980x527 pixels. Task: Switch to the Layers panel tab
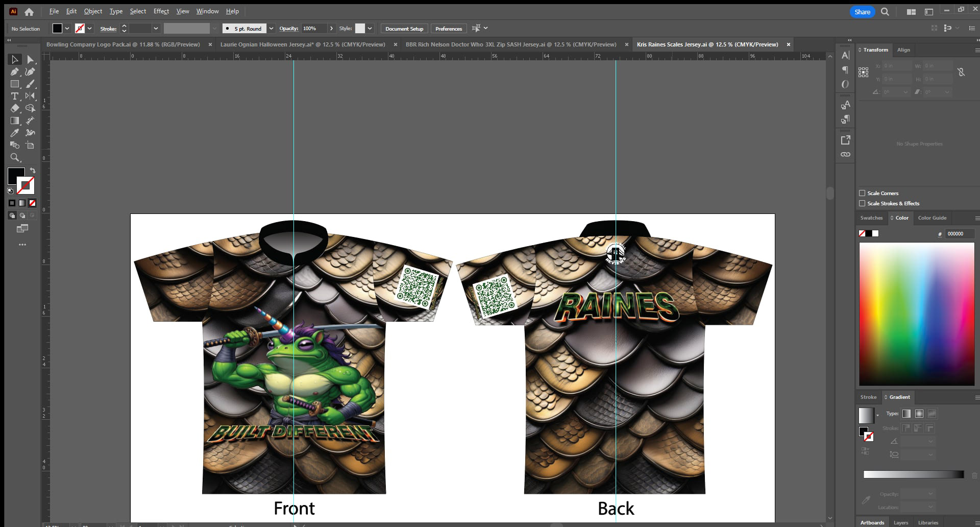coord(901,522)
